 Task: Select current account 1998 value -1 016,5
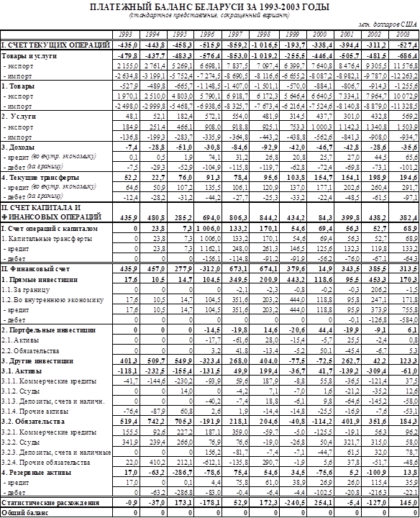tap(265, 45)
